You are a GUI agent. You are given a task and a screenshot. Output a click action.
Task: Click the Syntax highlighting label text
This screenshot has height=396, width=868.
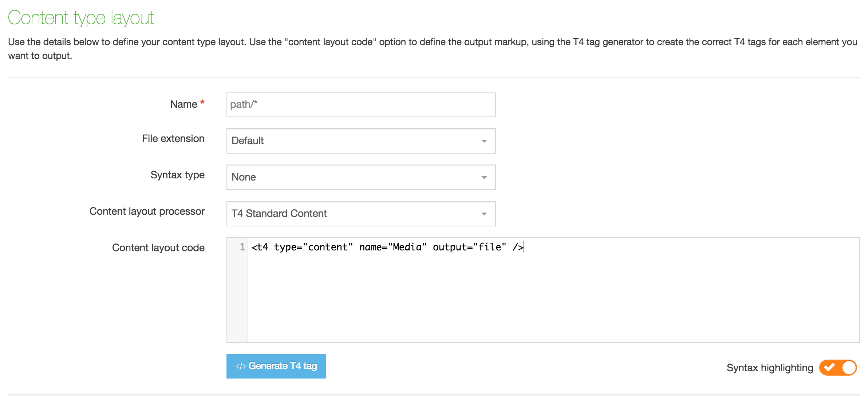[769, 368]
